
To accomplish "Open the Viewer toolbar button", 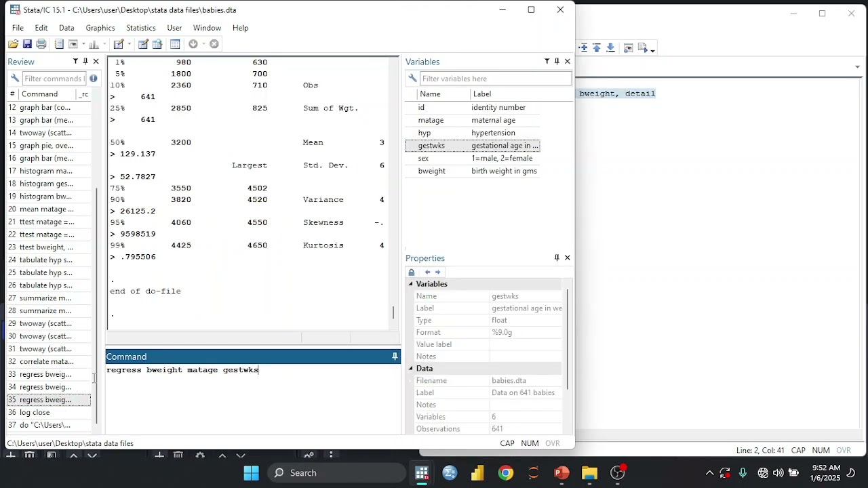I will pyautogui.click(x=73, y=44).
